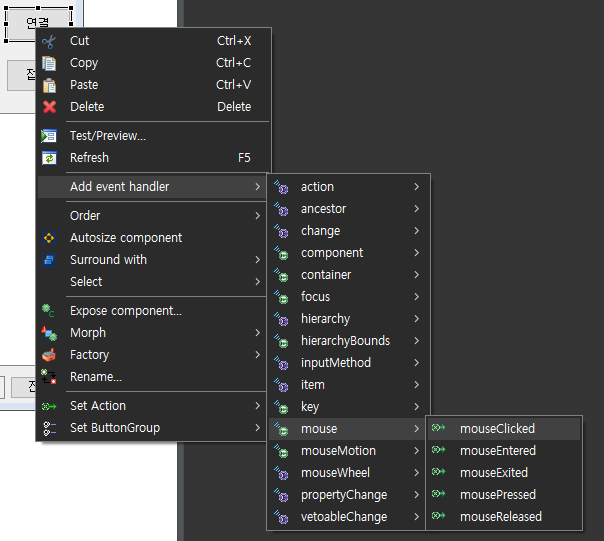Click the F5 shortcut label
Screen dimensions: 604x541
pos(244,158)
